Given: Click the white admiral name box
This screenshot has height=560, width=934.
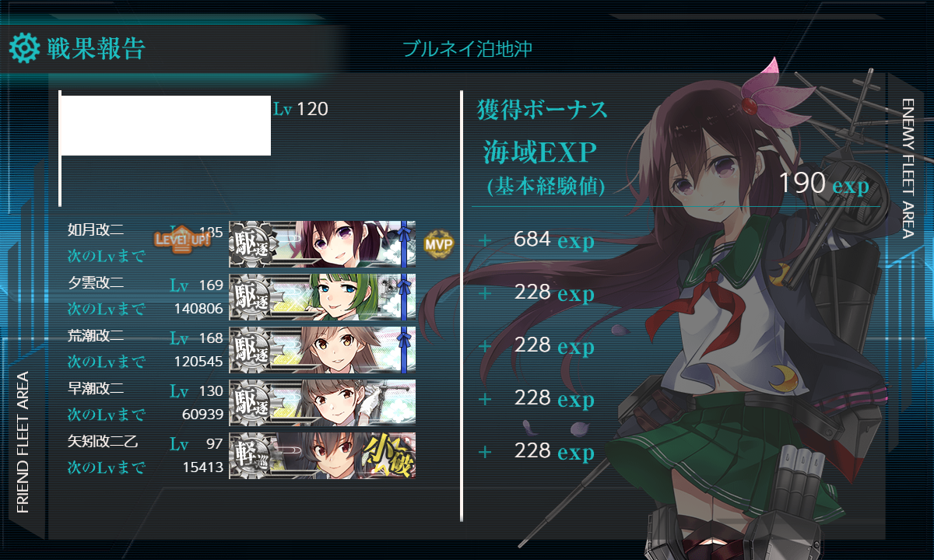Looking at the screenshot, I should pyautogui.click(x=166, y=125).
